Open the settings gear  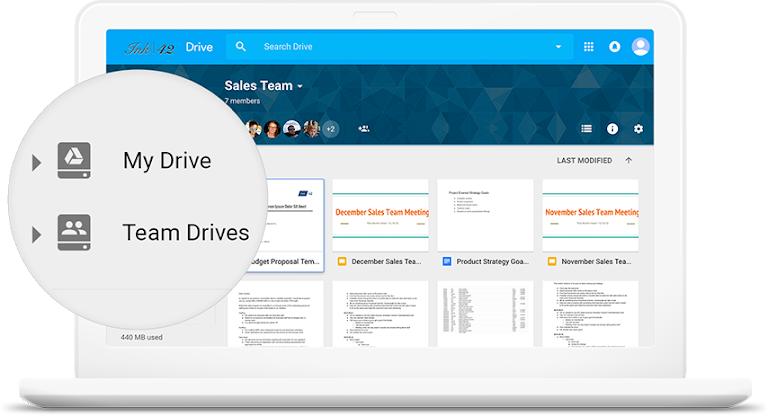[639, 129]
